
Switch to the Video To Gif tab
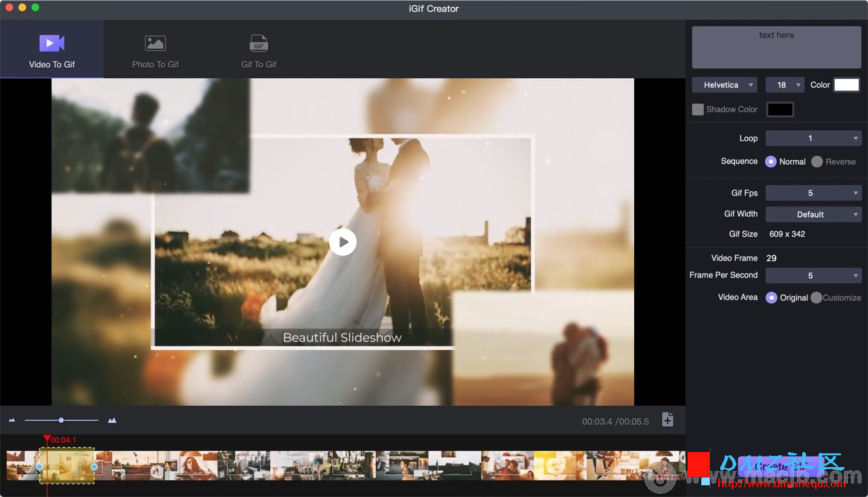click(51, 50)
